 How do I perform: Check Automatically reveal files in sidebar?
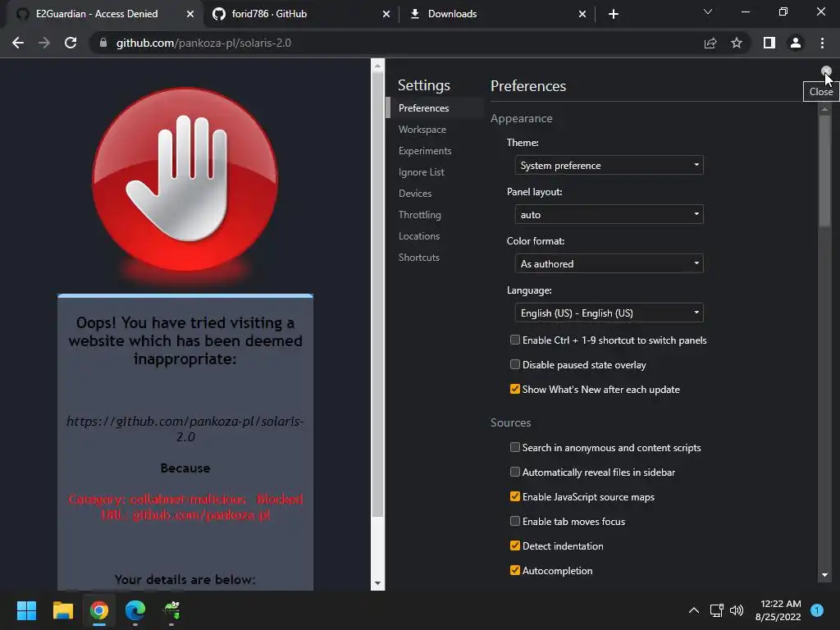[515, 472]
